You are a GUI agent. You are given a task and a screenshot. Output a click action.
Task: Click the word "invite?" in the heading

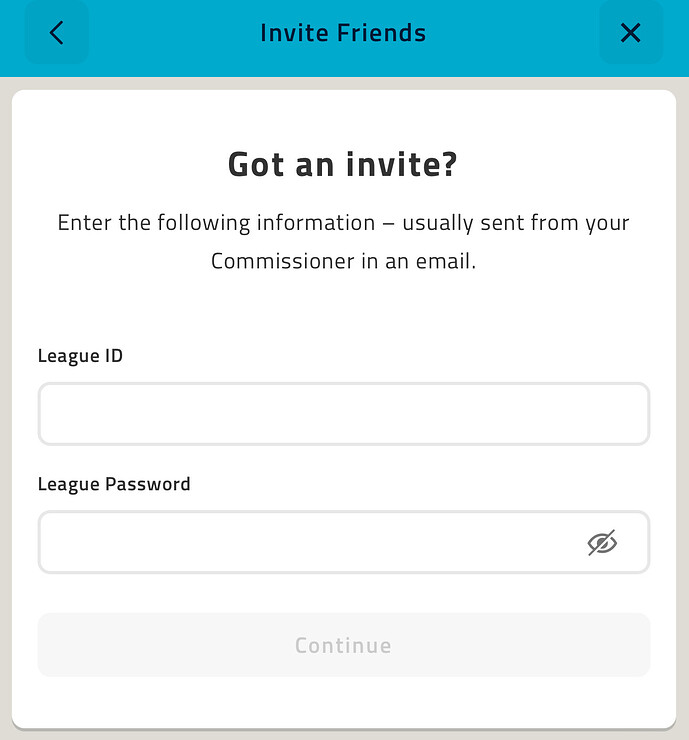pos(402,165)
